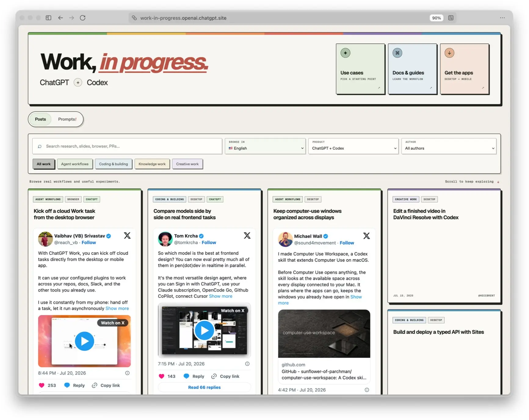Like the post with the 253 heart icon
Image resolution: width=529 pixels, height=420 pixels.
coord(42,385)
